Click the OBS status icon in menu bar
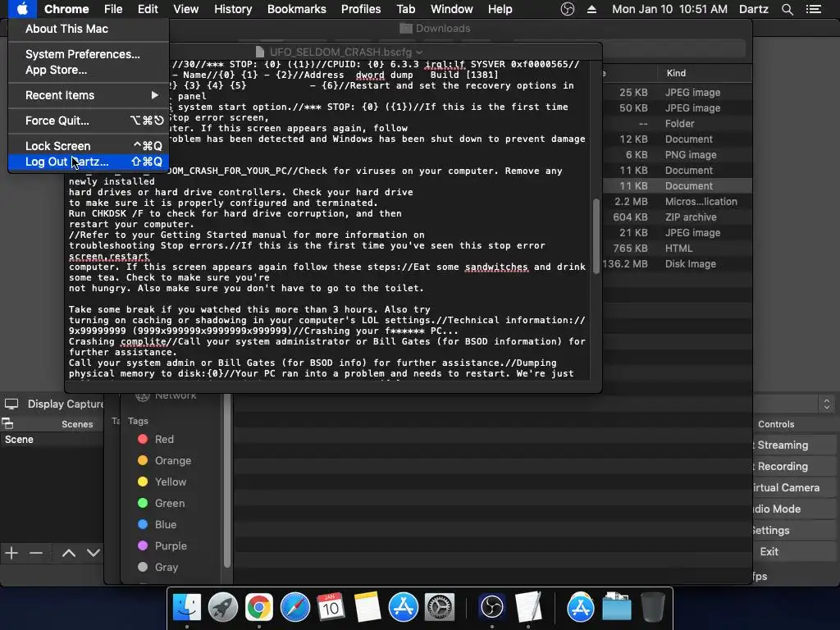Image resolution: width=840 pixels, height=630 pixels. (x=568, y=9)
